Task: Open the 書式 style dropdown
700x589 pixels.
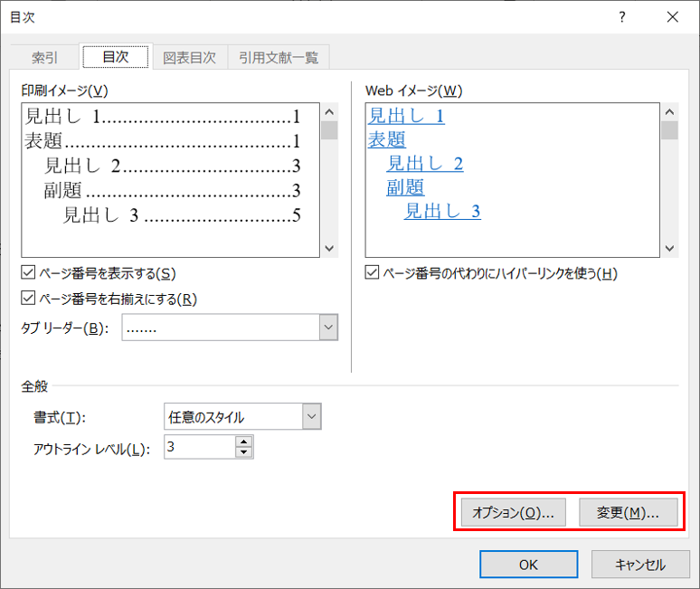Action: [312, 416]
